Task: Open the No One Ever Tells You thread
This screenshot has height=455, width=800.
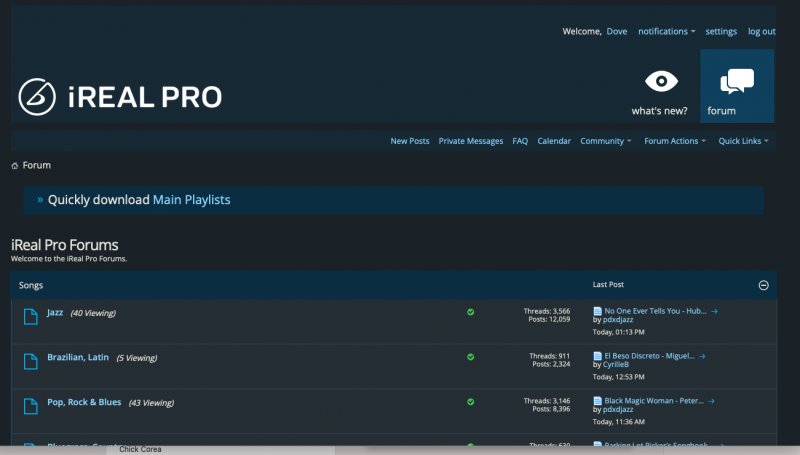Action: [655, 311]
